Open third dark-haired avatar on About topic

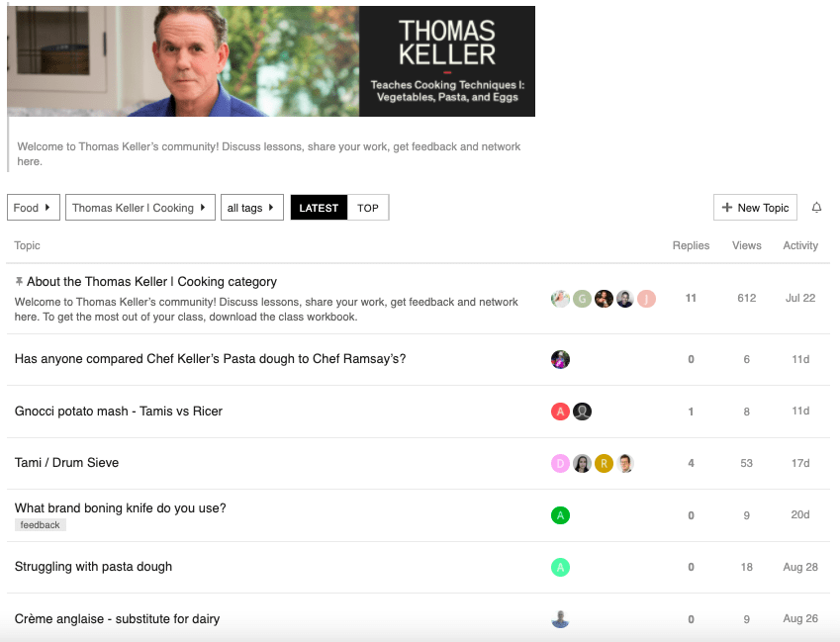(604, 299)
